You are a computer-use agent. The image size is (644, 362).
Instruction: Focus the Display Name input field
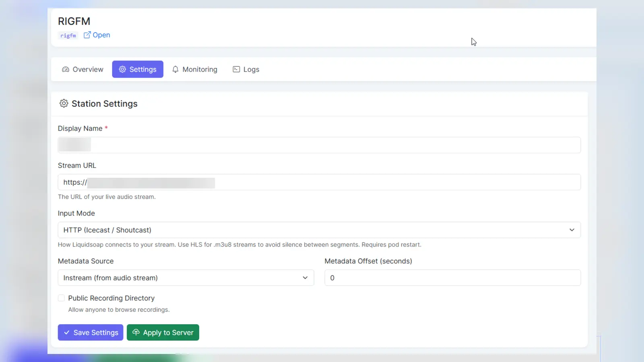319,145
